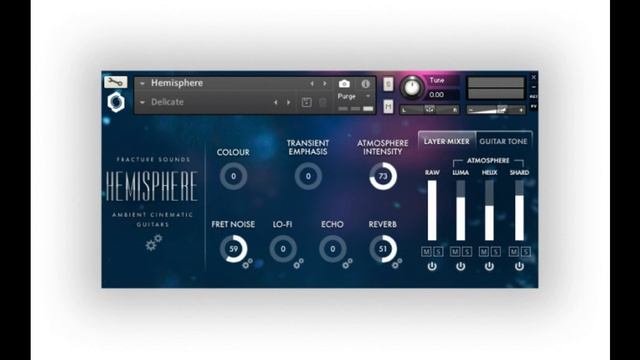Click the Fracture Sounds hexagon logo
This screenshot has height=360, width=640.
pyautogui.click(x=116, y=102)
